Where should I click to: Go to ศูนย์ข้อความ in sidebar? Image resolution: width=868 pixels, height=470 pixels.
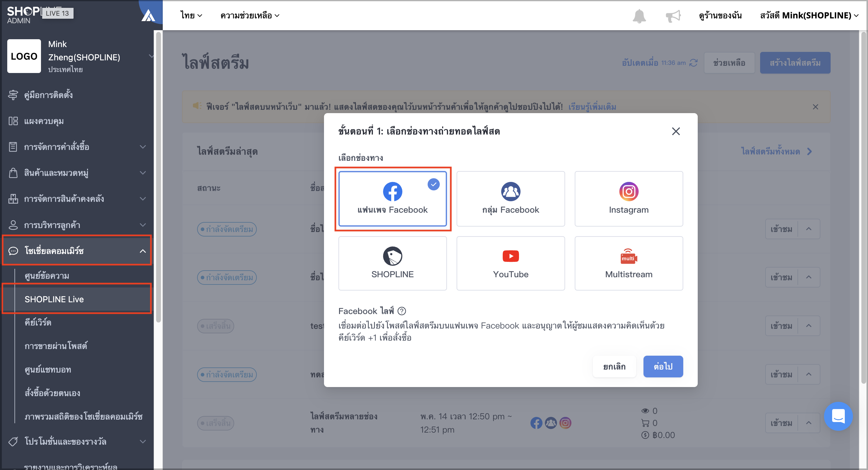coord(47,276)
